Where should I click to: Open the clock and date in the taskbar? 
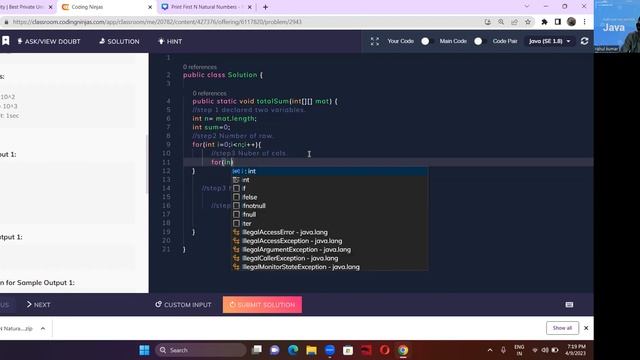[576, 350]
